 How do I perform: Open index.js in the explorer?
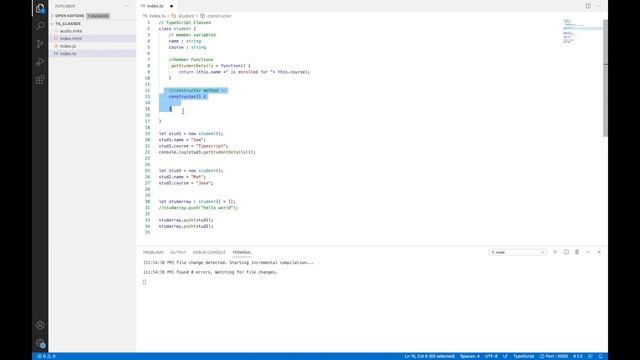click(x=68, y=46)
